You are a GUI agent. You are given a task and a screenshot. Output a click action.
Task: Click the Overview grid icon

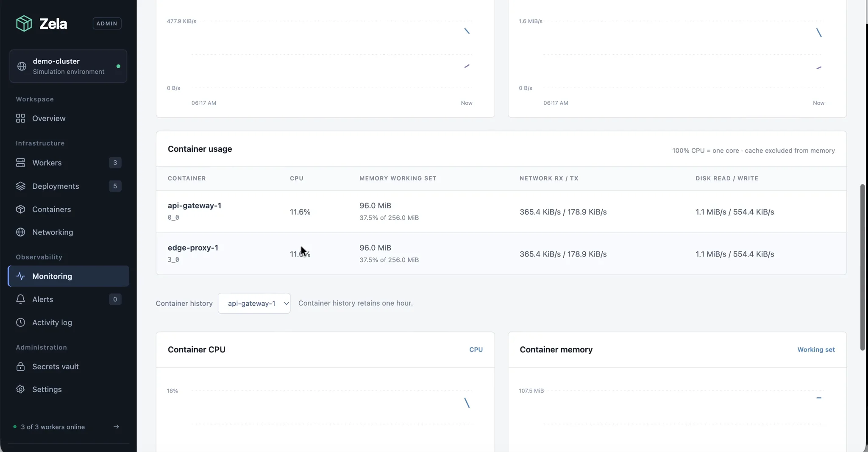coord(20,118)
